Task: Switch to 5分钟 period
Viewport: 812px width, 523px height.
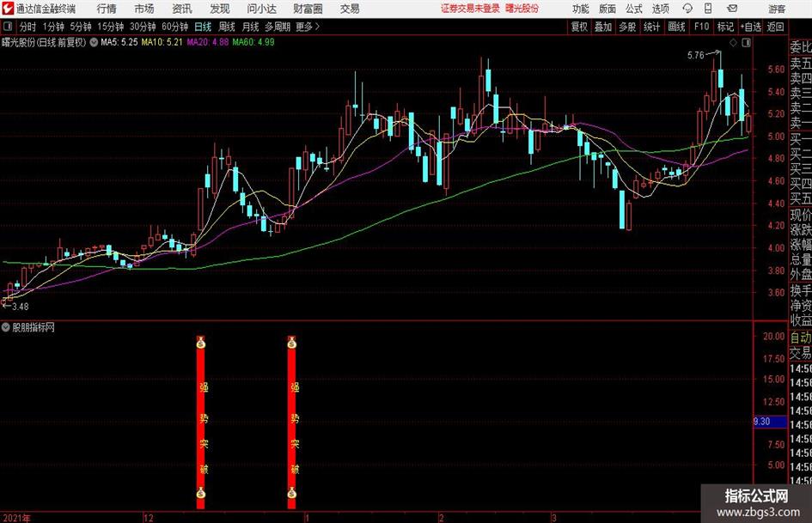Action: tap(81, 27)
